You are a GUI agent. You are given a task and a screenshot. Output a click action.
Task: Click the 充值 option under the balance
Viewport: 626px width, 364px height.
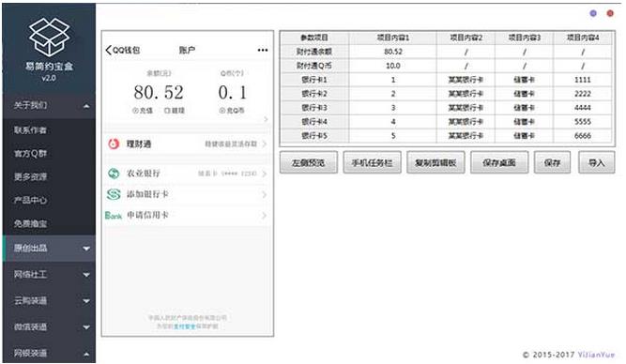(143, 111)
